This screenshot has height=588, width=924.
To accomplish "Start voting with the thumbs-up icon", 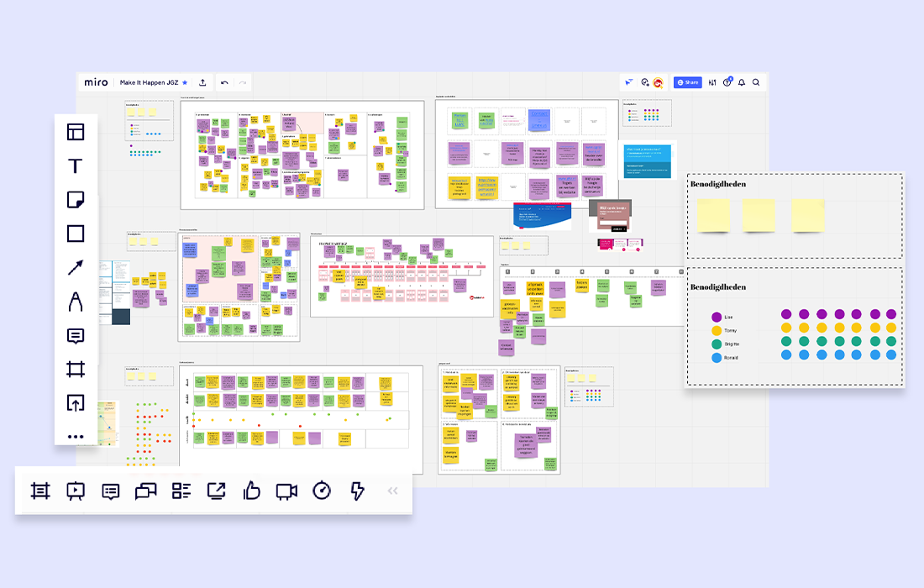I will tap(251, 491).
